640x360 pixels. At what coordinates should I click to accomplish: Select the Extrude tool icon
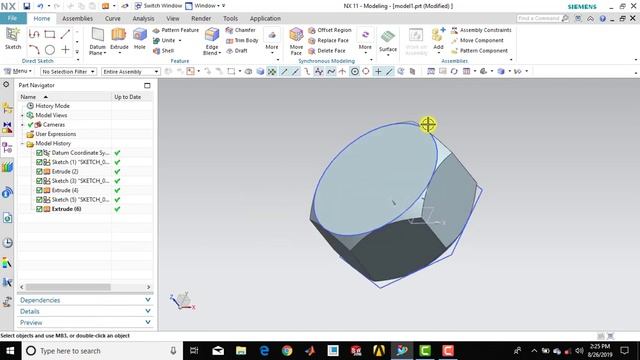point(119,35)
